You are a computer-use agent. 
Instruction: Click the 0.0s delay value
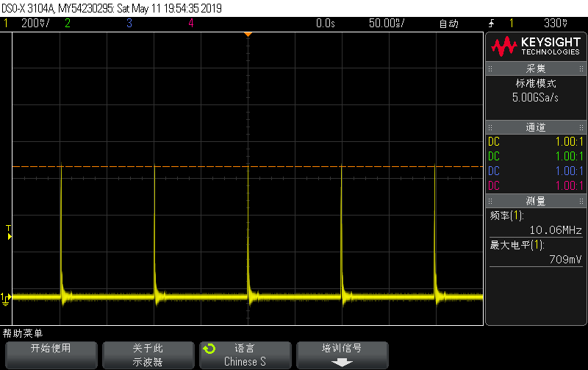pyautogui.click(x=325, y=24)
